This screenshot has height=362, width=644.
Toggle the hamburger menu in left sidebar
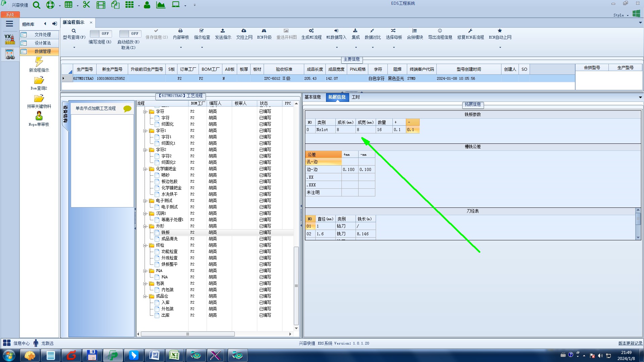(9, 24)
